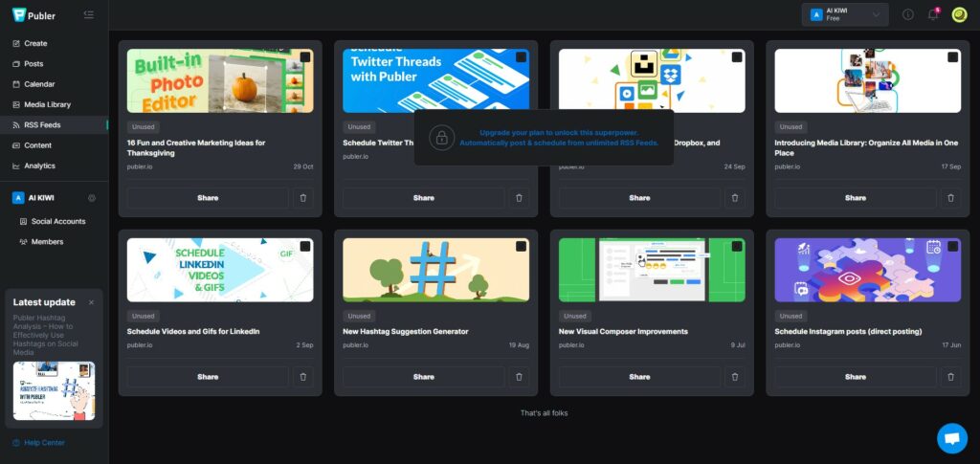Select checkbox on Twitter Threads card
980x464 pixels.
(x=522, y=57)
